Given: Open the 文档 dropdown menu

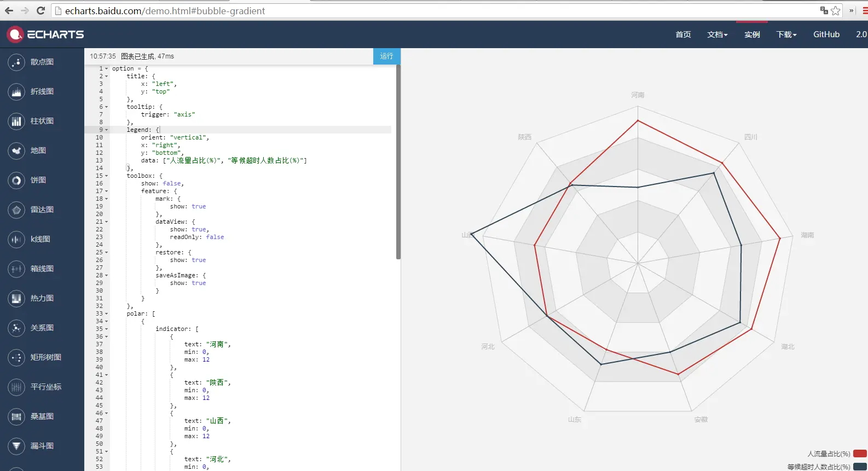Looking at the screenshot, I should click(x=717, y=34).
